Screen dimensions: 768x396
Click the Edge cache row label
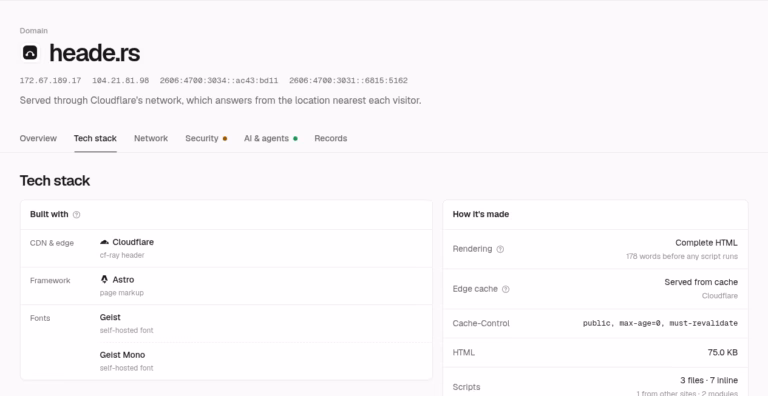pyautogui.click(x=475, y=289)
